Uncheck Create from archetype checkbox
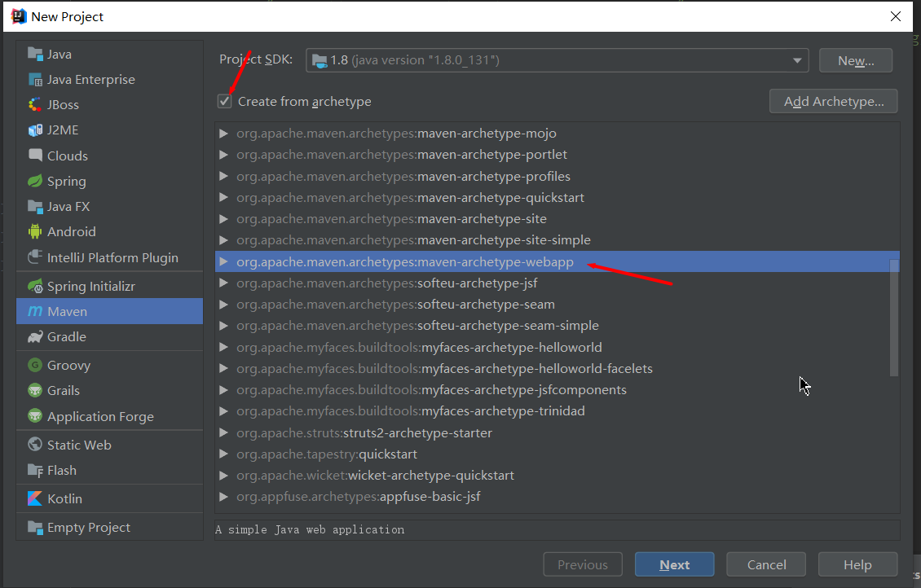This screenshot has height=588, width=921. point(224,101)
